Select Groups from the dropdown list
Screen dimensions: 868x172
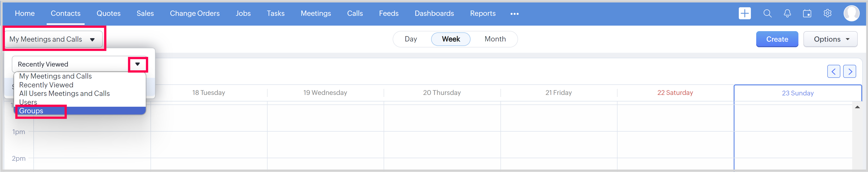point(31,111)
